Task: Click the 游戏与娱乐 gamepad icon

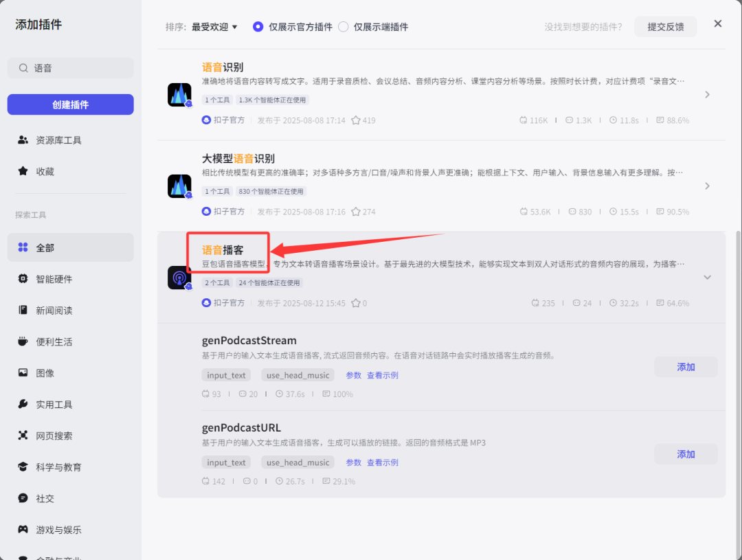Action: [x=23, y=529]
